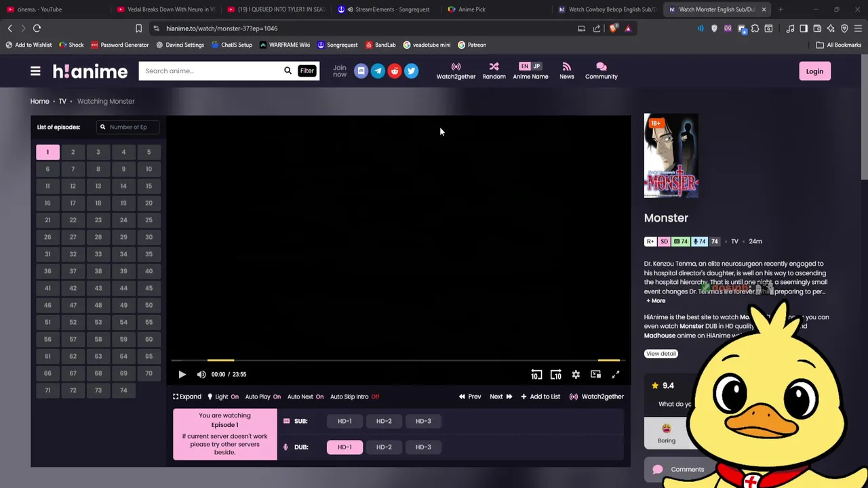Pick a Random anime from navigation
868x488 pixels.
[494, 70]
